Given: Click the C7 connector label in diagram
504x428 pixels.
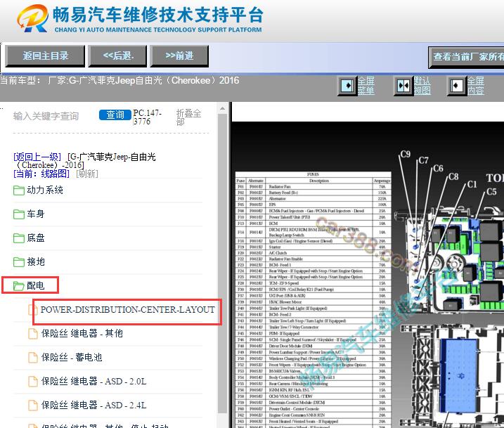Looking at the screenshot, I should pyautogui.click(x=423, y=160).
